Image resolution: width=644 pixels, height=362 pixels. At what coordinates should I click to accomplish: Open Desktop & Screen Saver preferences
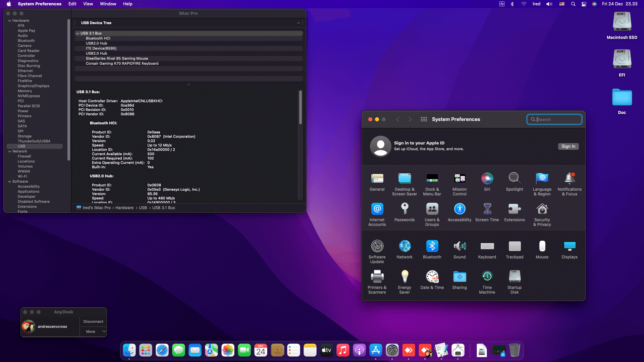pos(405,184)
